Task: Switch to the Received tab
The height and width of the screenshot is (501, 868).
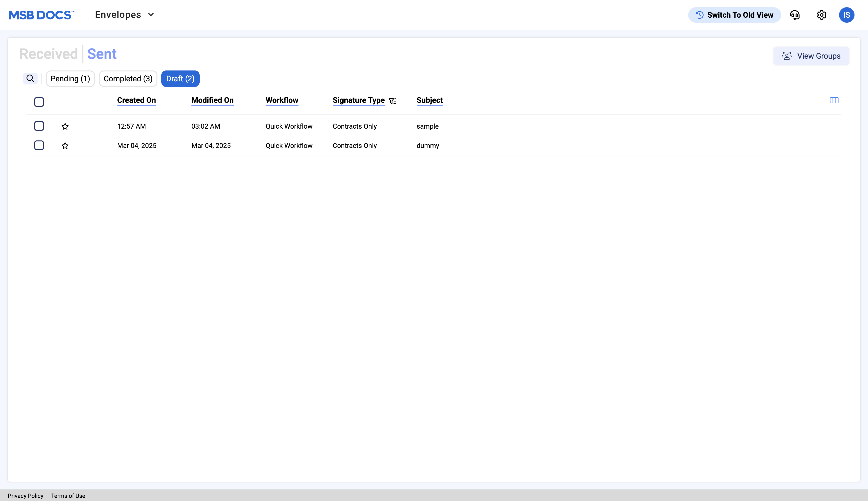Action: click(48, 54)
